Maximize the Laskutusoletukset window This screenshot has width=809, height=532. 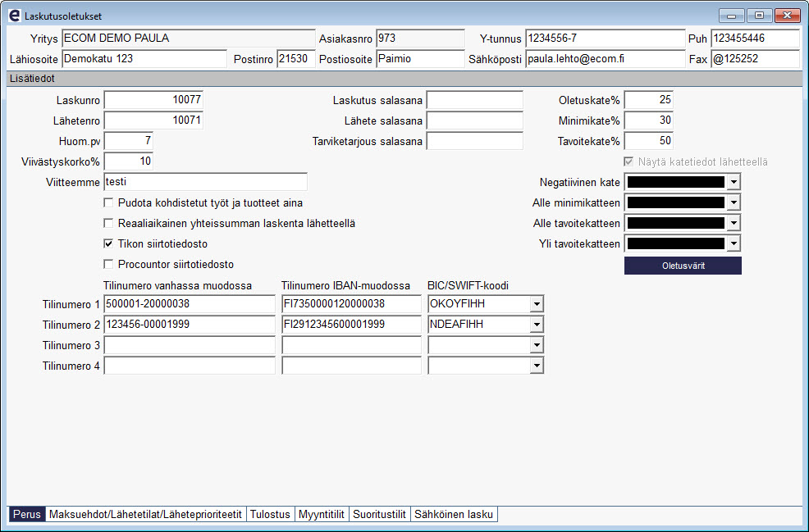[x=760, y=16]
